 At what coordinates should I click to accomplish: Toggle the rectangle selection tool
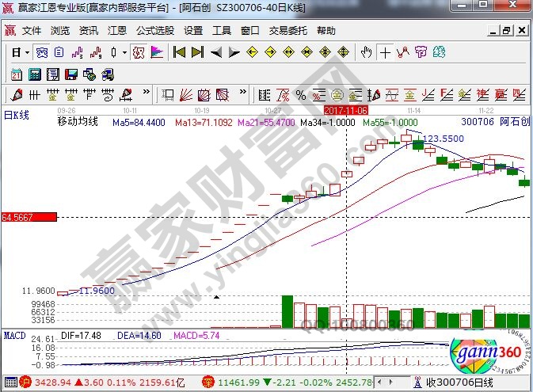click(x=168, y=95)
